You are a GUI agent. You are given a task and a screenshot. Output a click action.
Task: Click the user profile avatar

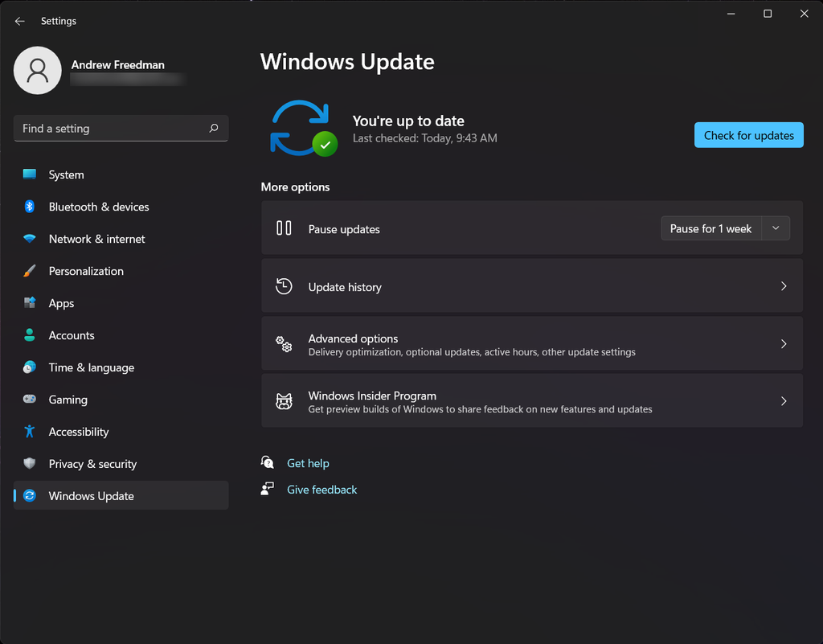click(x=37, y=70)
